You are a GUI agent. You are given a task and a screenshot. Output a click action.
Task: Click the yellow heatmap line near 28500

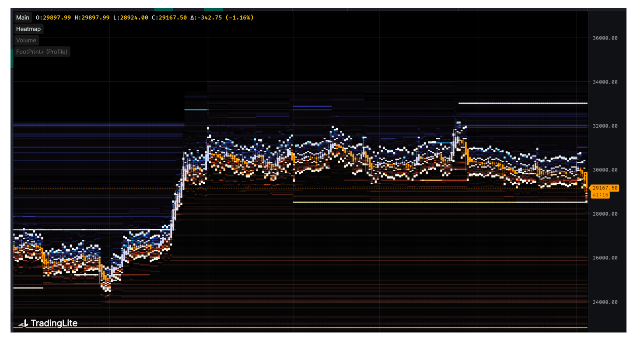point(437,202)
